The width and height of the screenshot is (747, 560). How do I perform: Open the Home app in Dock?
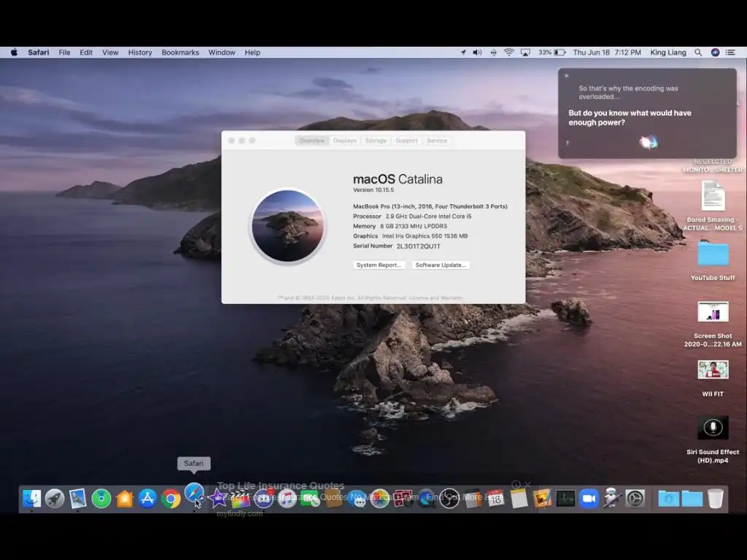click(x=124, y=498)
